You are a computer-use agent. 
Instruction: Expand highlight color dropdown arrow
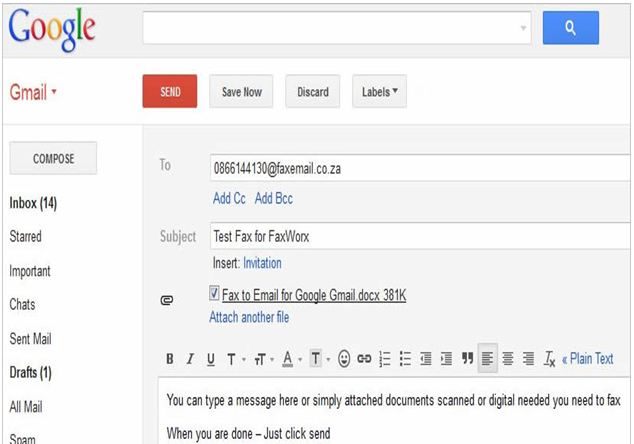click(328, 359)
